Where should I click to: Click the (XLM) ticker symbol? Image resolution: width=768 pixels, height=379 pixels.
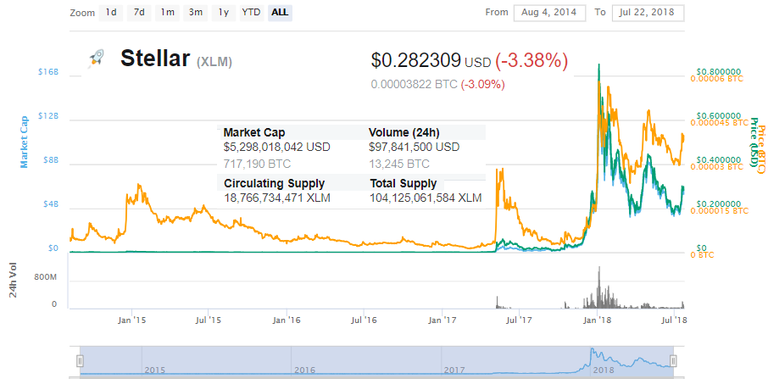215,62
